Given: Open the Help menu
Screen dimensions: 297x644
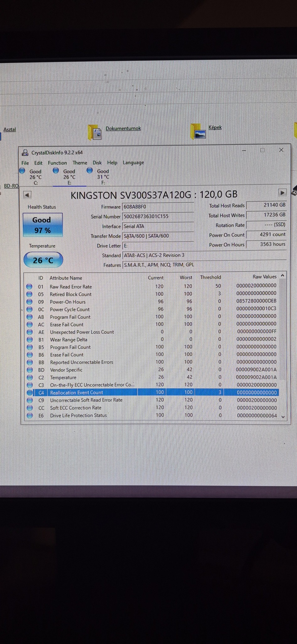Looking at the screenshot, I should [112, 163].
